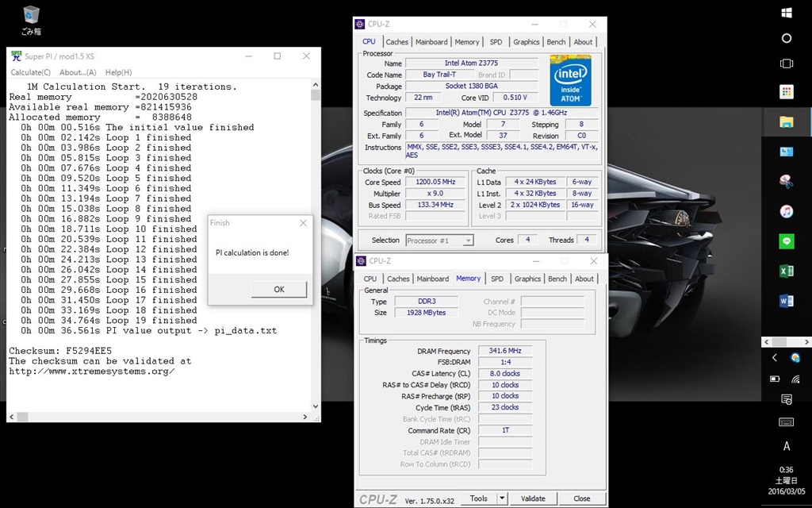
Task: Open the Snipping Tool scissors icon
Action: click(x=786, y=181)
